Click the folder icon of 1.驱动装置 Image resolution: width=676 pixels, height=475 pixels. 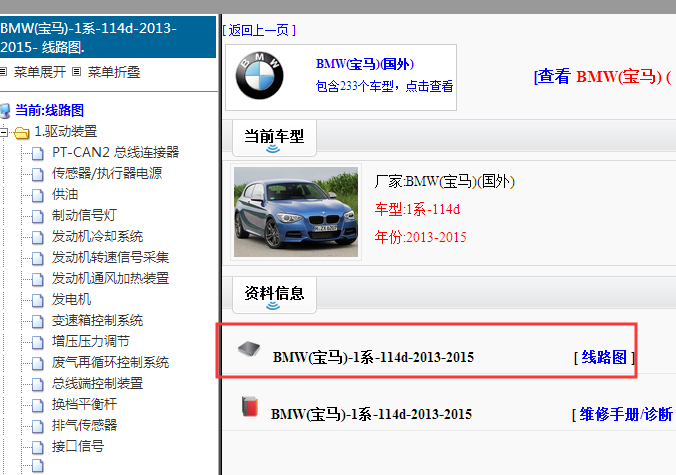22,132
